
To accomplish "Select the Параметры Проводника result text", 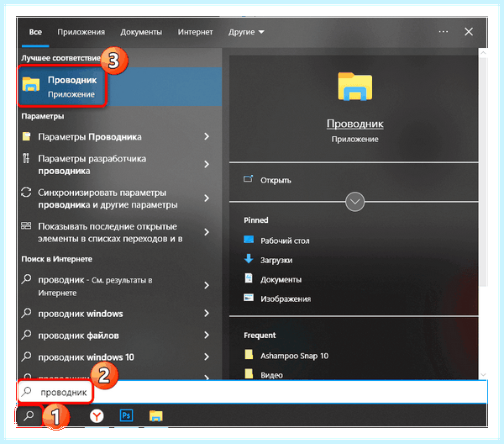I will click(90, 137).
